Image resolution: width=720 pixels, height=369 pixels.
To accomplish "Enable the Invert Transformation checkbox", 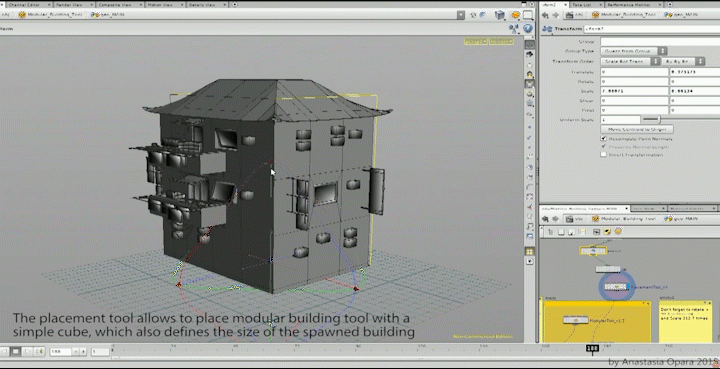I will coord(604,155).
